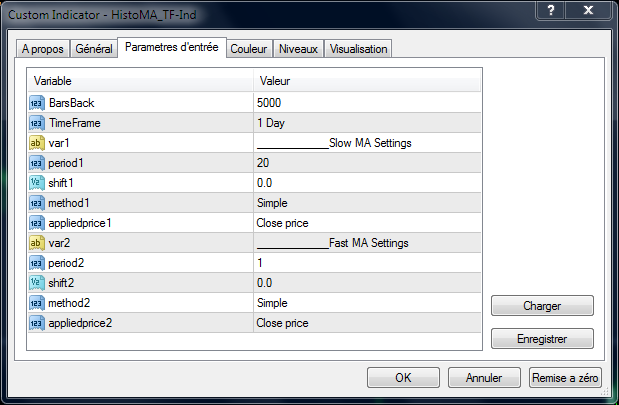Open the Niveaux tab
Screen dimensions: 619x405
click(298, 49)
